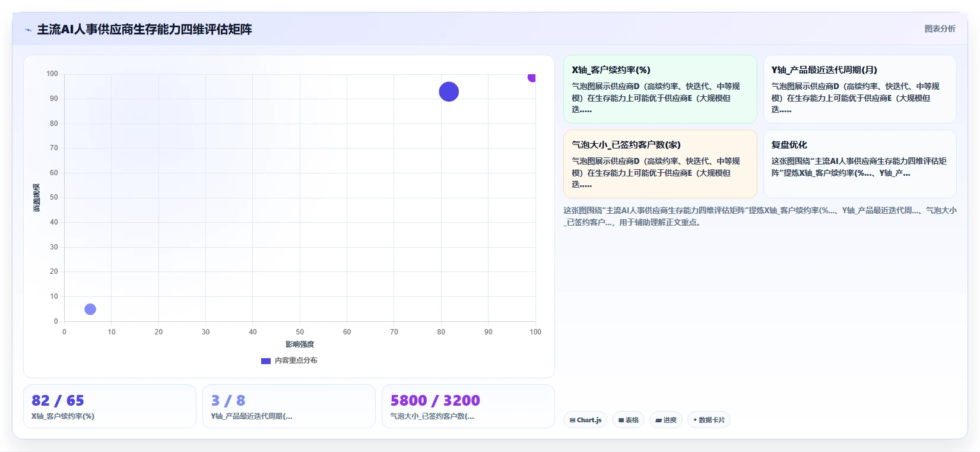Click the 覆盖规模 y-axis title
The height and width of the screenshot is (452, 980).
coord(37,198)
